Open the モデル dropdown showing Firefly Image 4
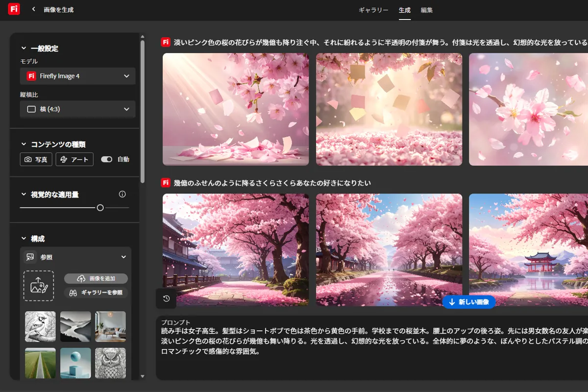Screen dimensions: 588x392 pos(77,76)
